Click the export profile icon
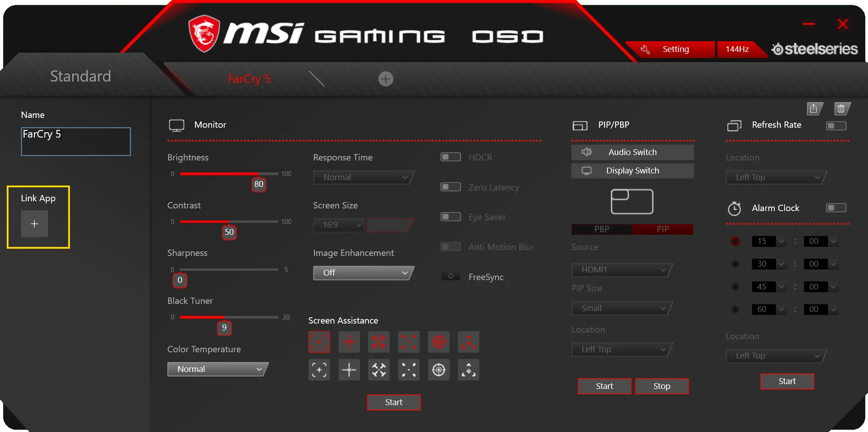 pos(814,109)
